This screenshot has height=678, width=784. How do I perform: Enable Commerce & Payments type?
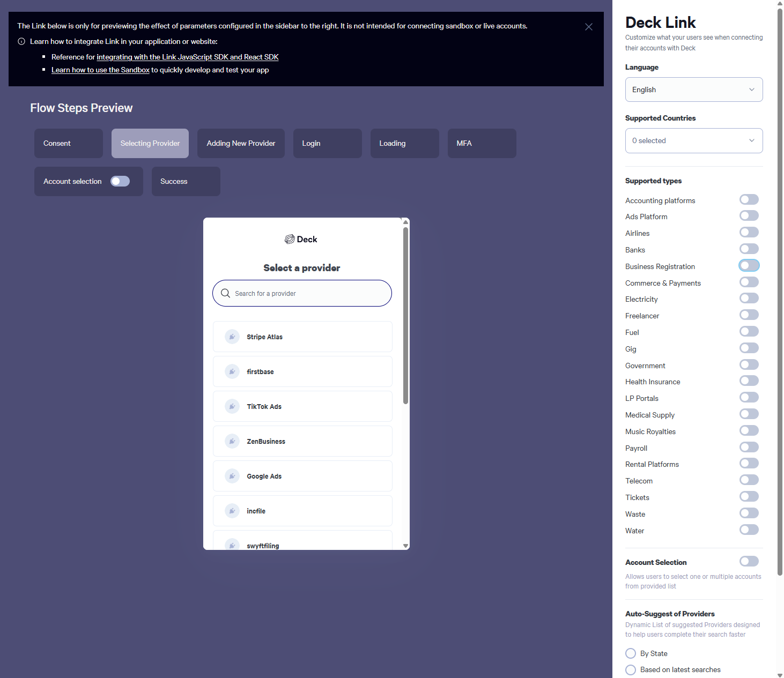pyautogui.click(x=749, y=282)
